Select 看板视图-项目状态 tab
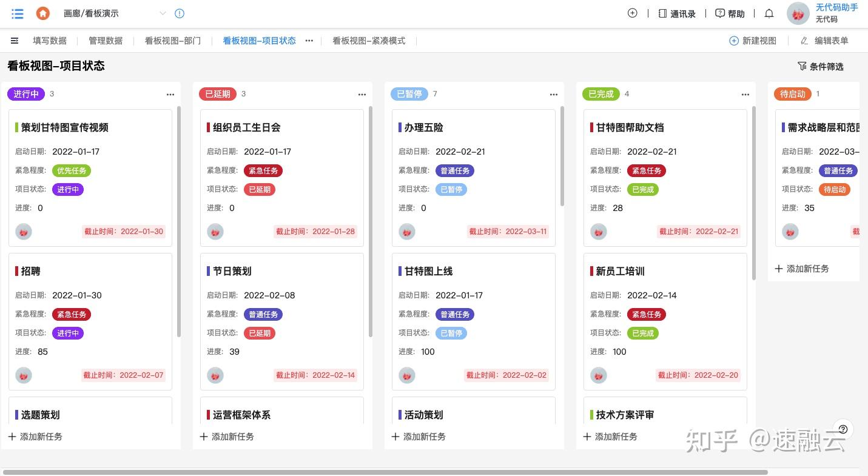The width and height of the screenshot is (868, 476). [x=260, y=41]
